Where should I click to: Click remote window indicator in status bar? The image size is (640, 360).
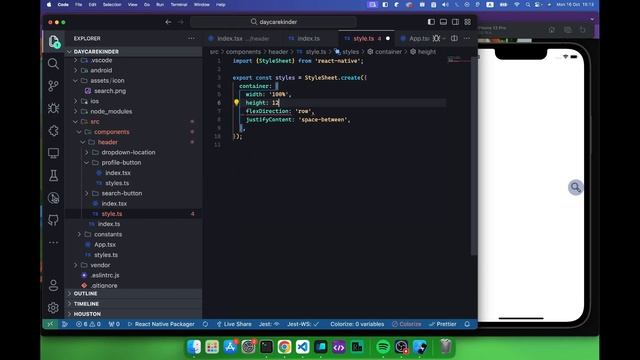pyautogui.click(x=50, y=324)
